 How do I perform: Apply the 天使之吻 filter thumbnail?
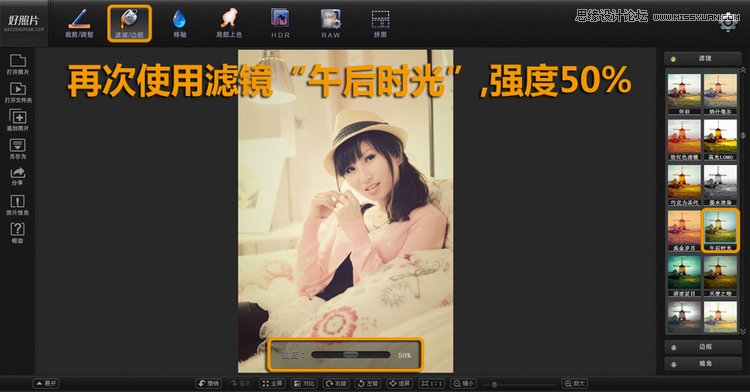pos(720,276)
